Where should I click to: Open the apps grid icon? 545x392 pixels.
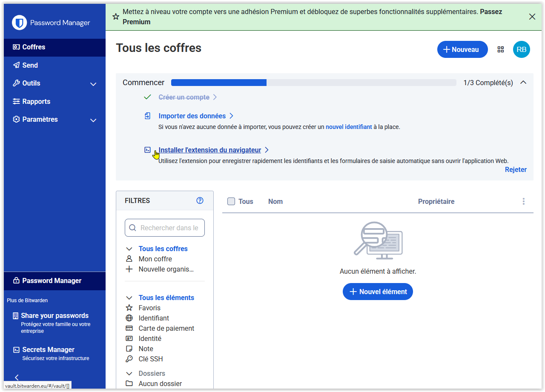(x=501, y=49)
